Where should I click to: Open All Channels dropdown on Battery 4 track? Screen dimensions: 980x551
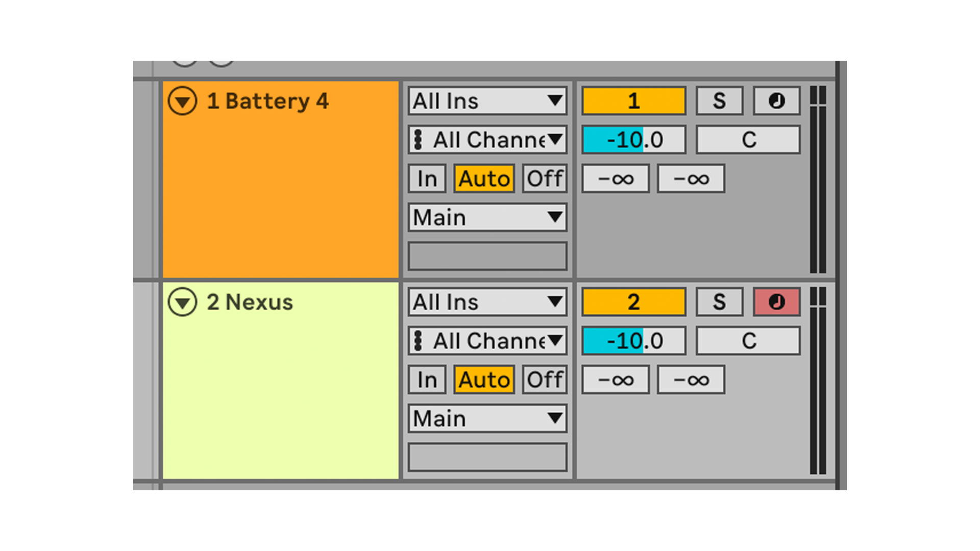pos(487,139)
